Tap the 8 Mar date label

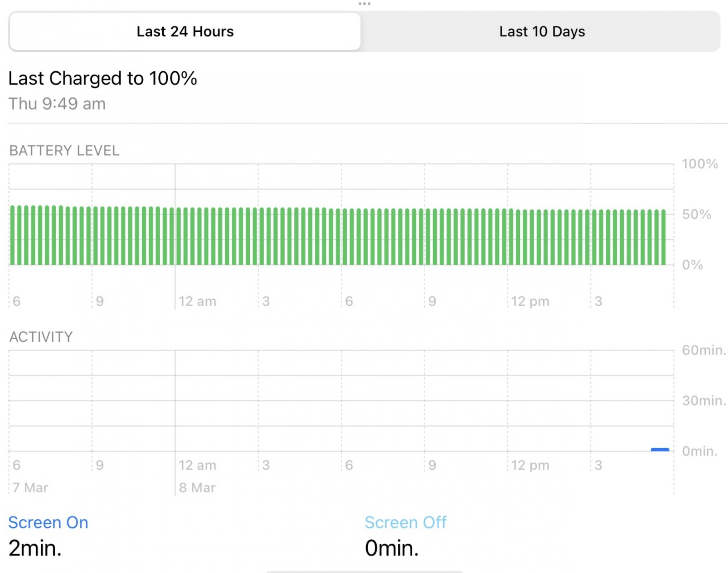(197, 488)
